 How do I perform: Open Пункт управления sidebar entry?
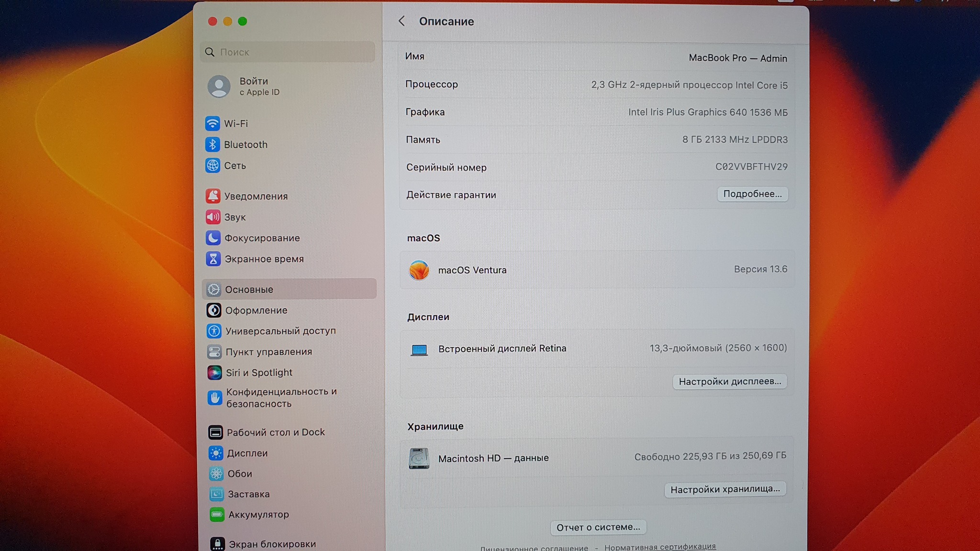[x=268, y=352]
